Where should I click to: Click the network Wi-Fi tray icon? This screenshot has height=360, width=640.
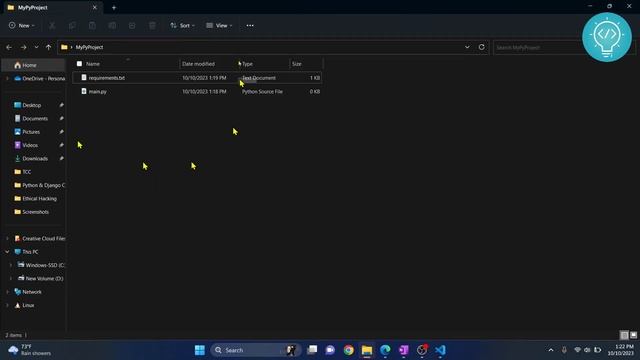coord(577,350)
